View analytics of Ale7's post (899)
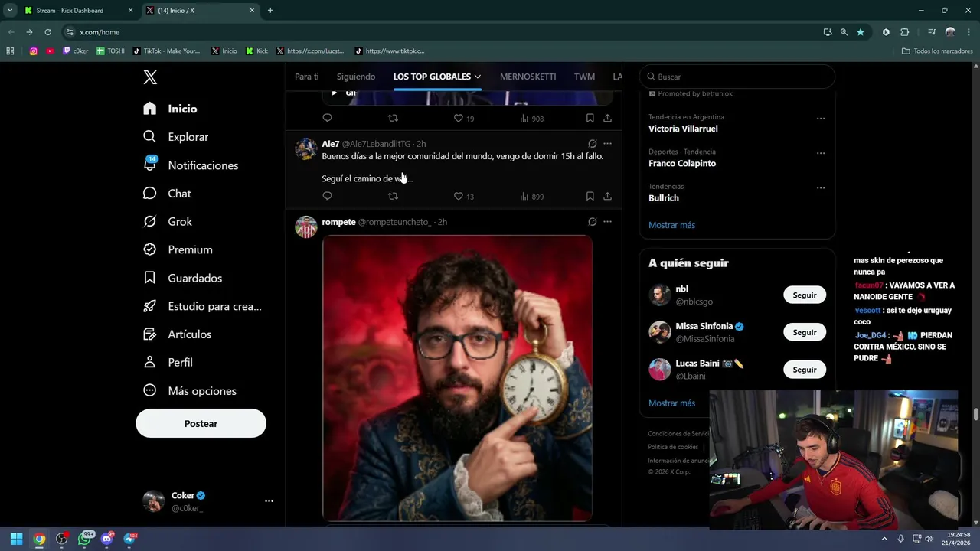The image size is (980, 551). pyautogui.click(x=531, y=196)
